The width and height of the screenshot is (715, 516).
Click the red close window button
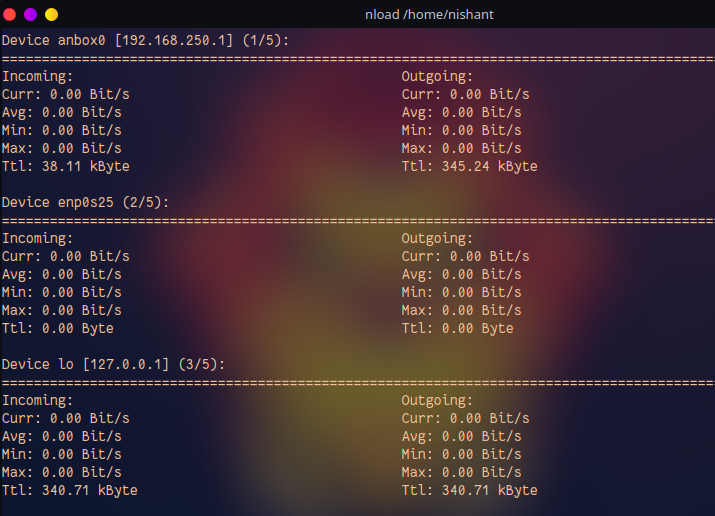(x=10, y=14)
